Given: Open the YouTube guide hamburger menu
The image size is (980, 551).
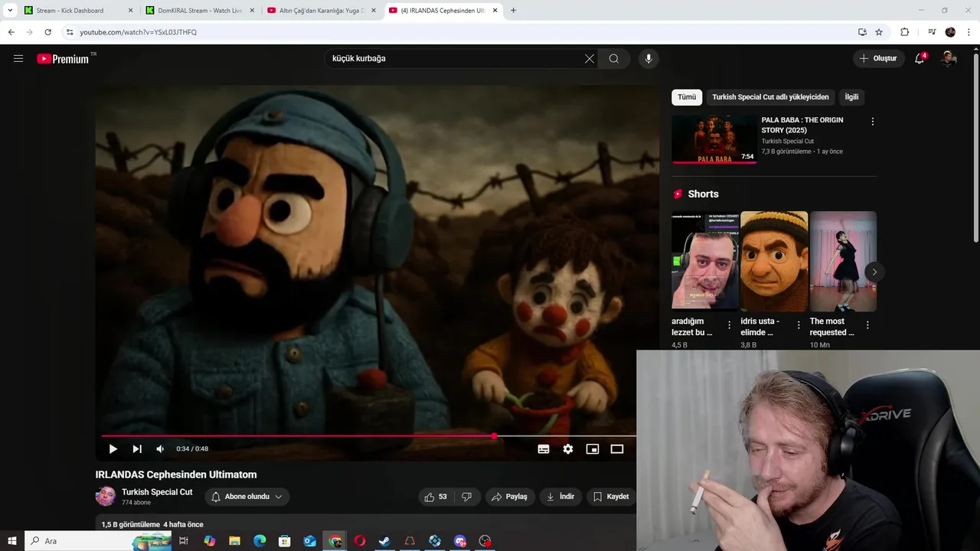Looking at the screenshot, I should [18, 58].
